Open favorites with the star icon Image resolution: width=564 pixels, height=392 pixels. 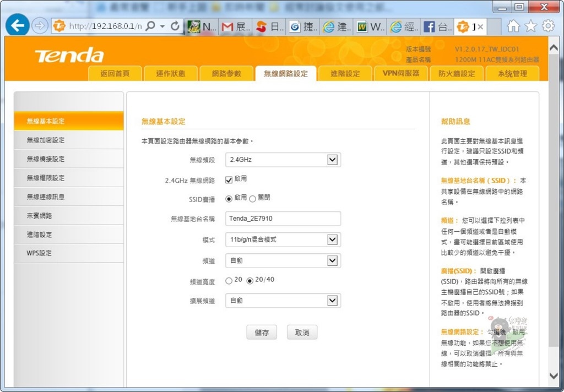pyautogui.click(x=530, y=26)
